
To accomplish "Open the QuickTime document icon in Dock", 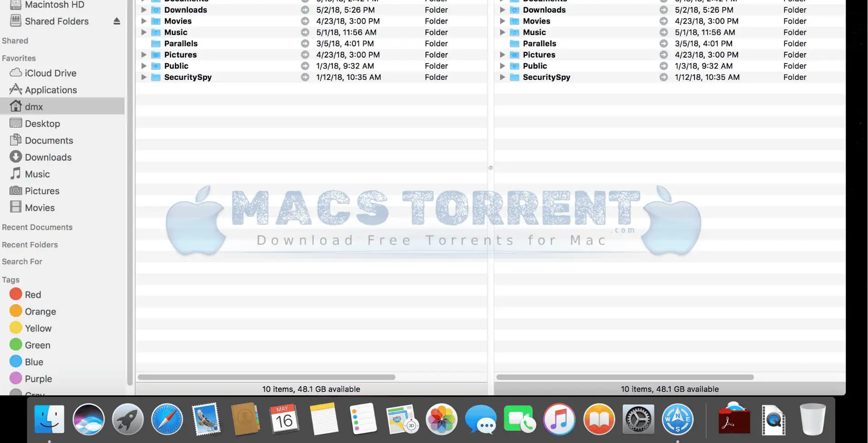I will pyautogui.click(x=774, y=419).
